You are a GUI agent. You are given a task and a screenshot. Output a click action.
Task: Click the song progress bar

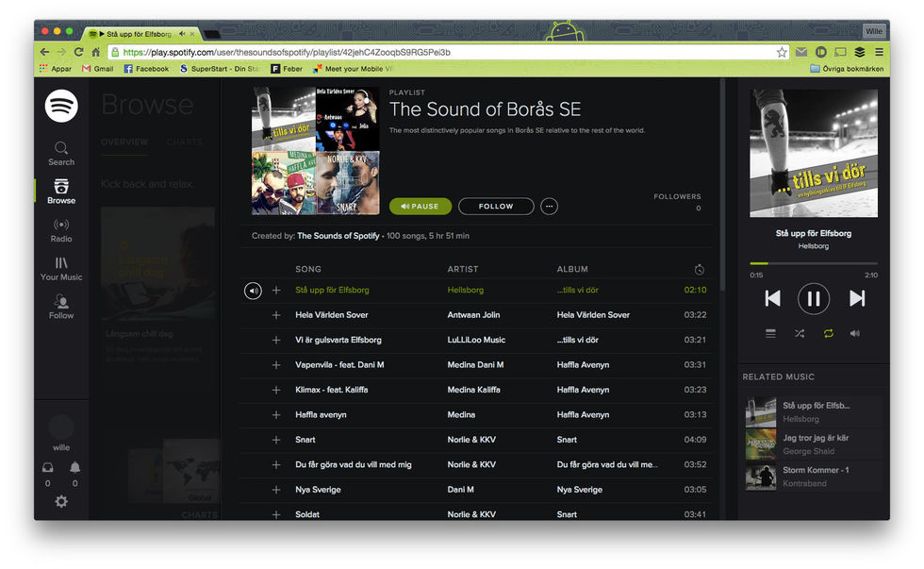(x=813, y=263)
